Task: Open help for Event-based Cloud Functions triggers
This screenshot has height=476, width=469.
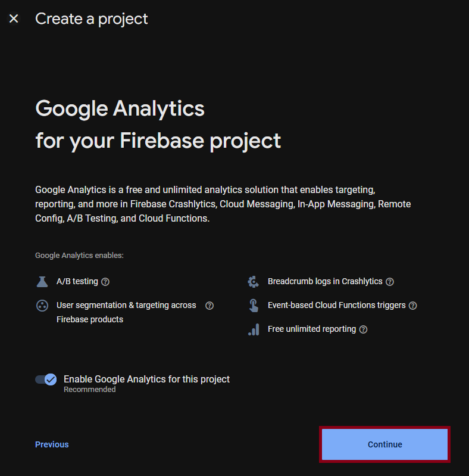Action: pyautogui.click(x=412, y=306)
